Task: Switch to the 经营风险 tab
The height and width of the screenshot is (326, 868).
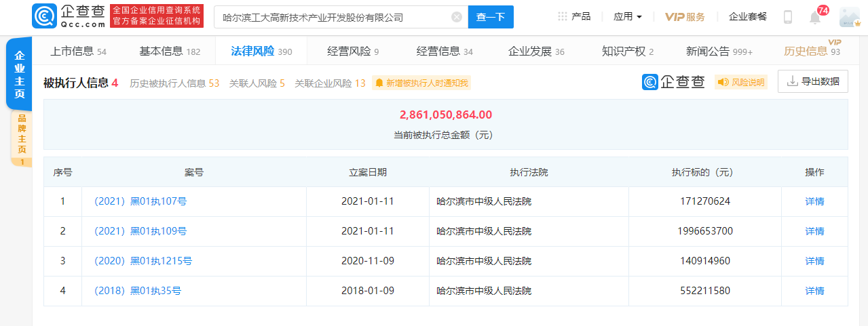Action: 352,52
